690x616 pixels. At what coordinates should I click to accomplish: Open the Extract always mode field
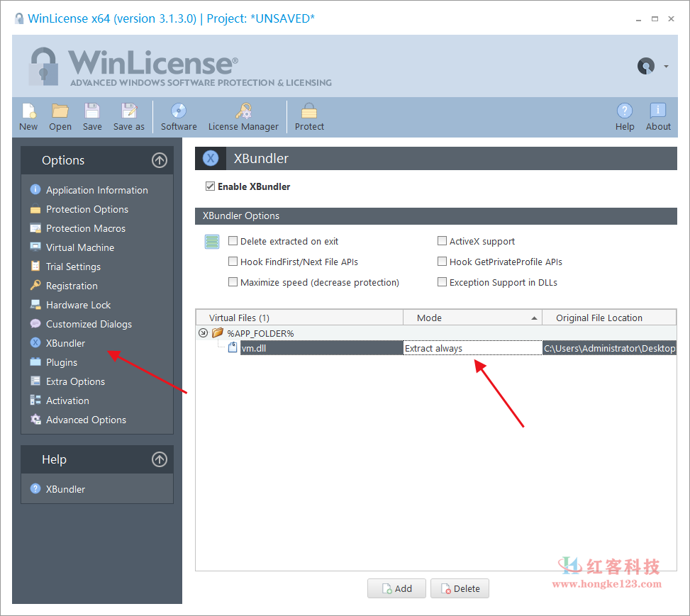(472, 348)
